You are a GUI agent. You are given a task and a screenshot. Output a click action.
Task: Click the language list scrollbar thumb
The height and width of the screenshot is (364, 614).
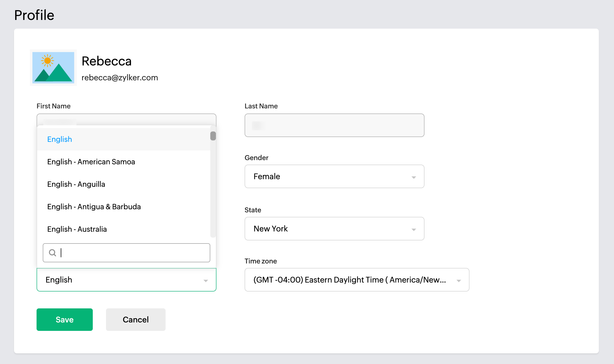coord(213,136)
